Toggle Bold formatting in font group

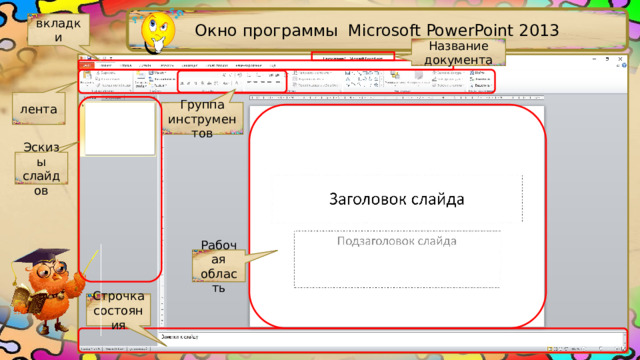[182, 83]
